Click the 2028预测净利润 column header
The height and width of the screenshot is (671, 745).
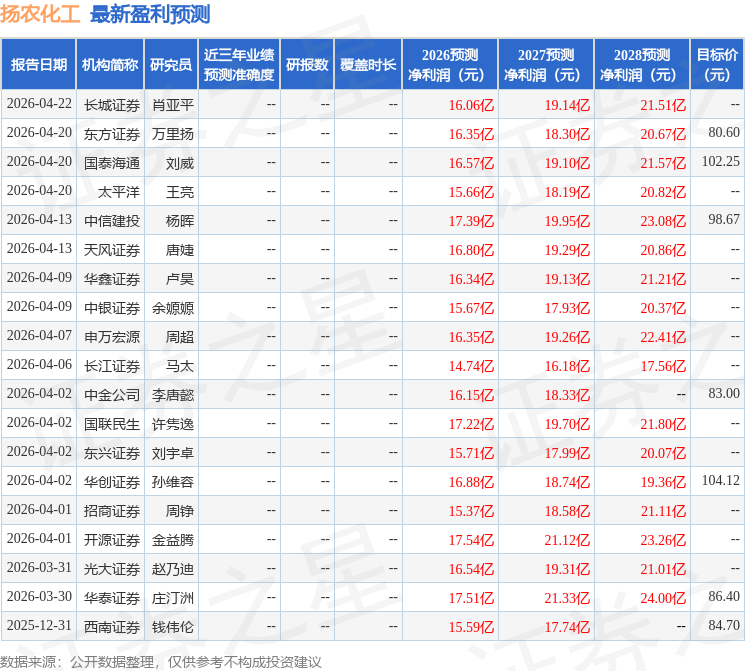pos(642,65)
